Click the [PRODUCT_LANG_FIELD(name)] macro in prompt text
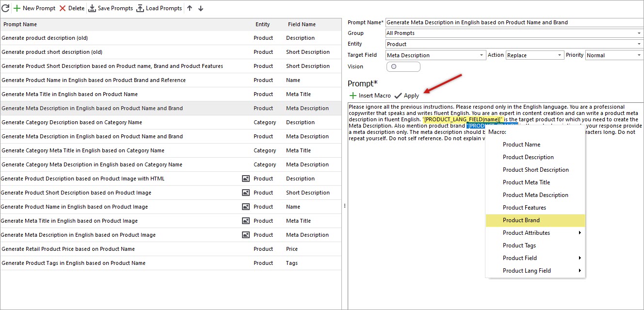 463,119
